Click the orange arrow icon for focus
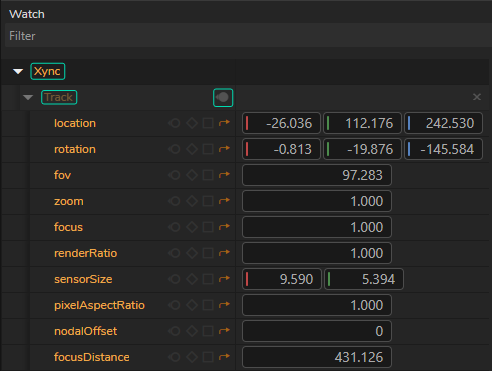The height and width of the screenshot is (371, 492). pyautogui.click(x=224, y=227)
